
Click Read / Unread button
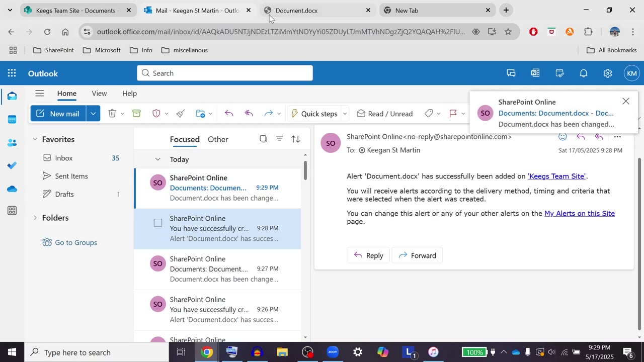coord(385,114)
